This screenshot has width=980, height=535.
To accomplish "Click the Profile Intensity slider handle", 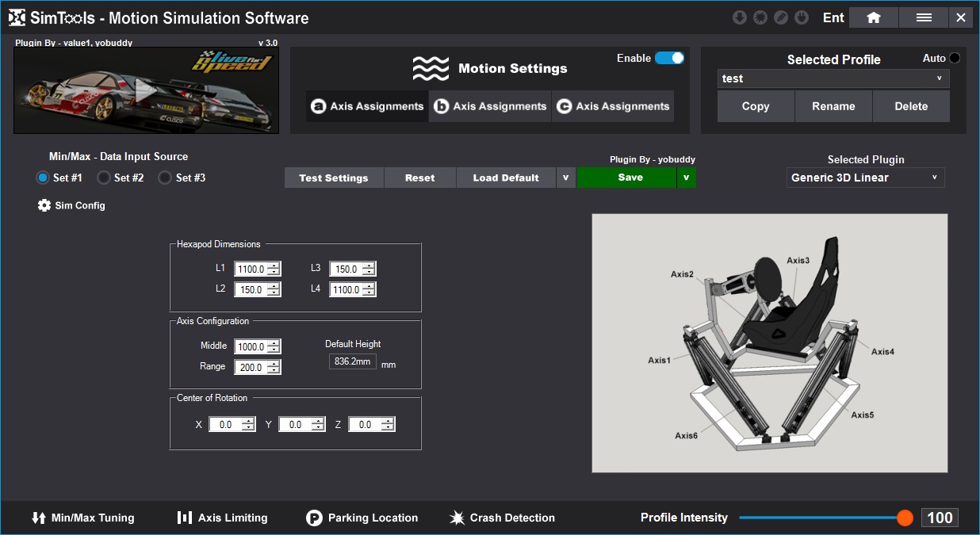I will [x=905, y=518].
